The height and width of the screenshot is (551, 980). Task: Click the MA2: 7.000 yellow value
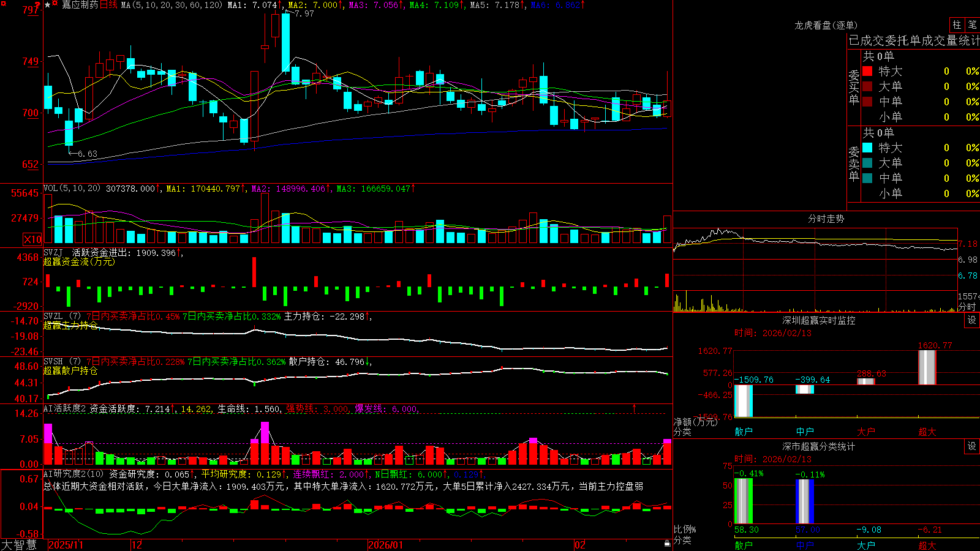pos(312,5)
